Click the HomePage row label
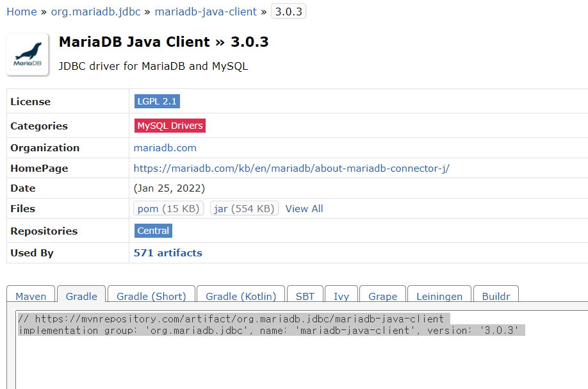 coord(39,169)
